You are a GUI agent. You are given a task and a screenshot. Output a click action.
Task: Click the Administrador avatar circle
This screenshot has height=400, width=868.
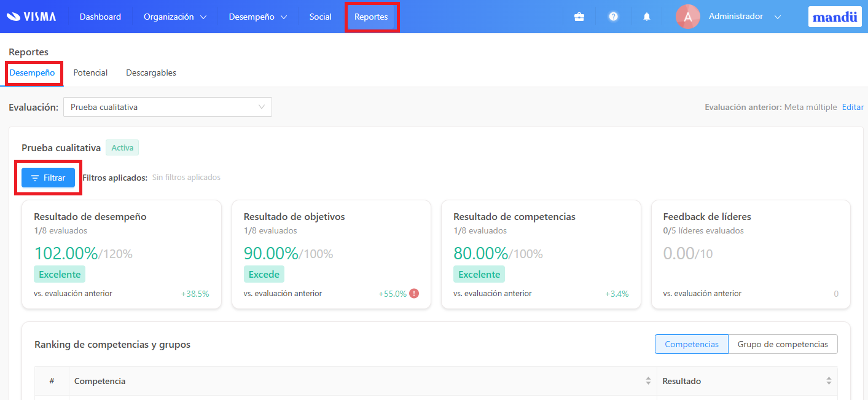point(688,17)
